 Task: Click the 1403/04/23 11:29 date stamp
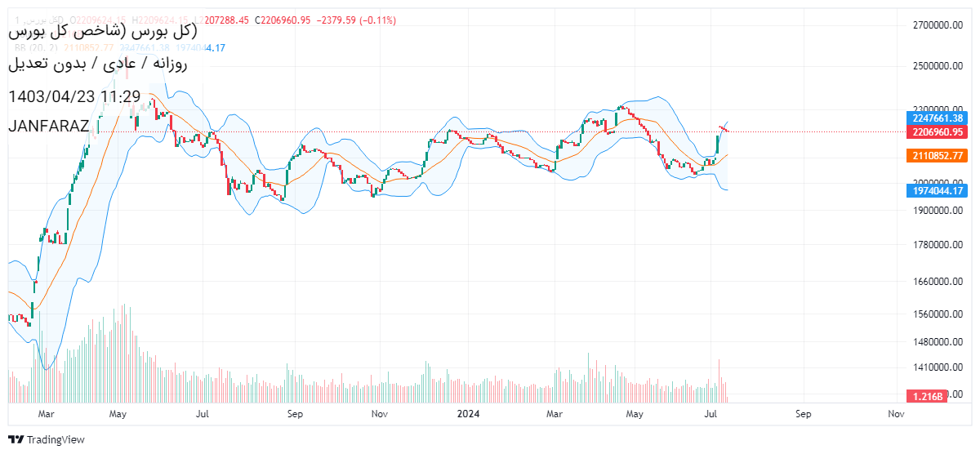click(x=74, y=96)
